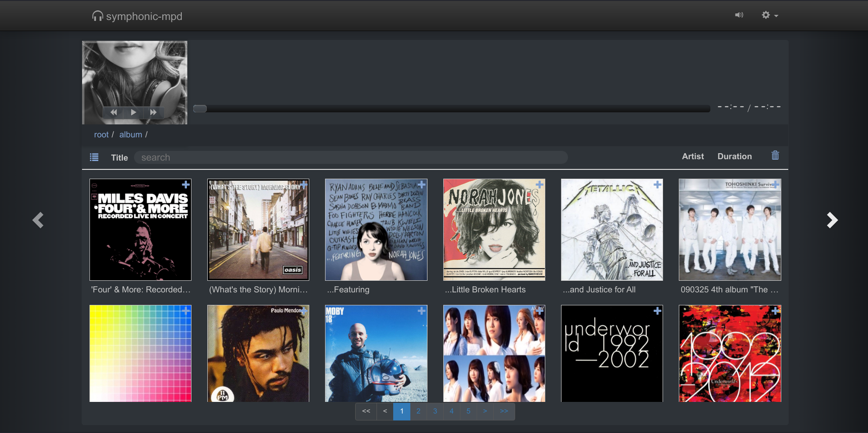Viewport: 868px width, 433px height.
Task: Click "090325 4th album" title text
Action: pyautogui.click(x=730, y=290)
